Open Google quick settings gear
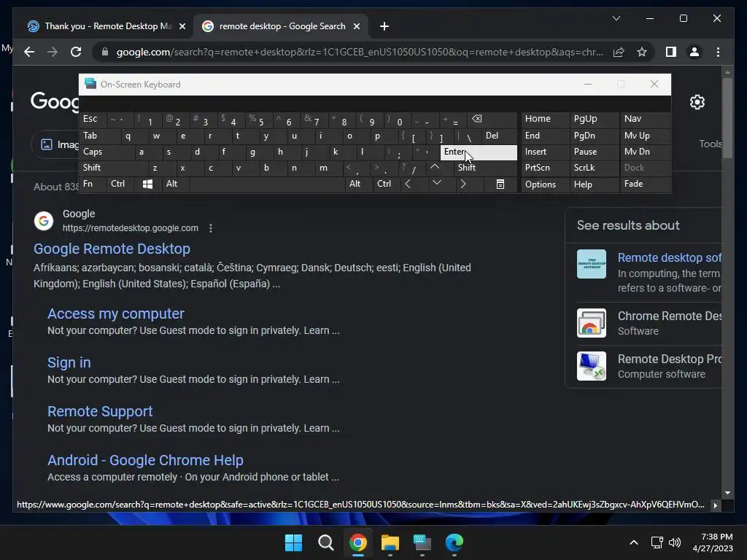The width and height of the screenshot is (747, 560). pos(697,102)
